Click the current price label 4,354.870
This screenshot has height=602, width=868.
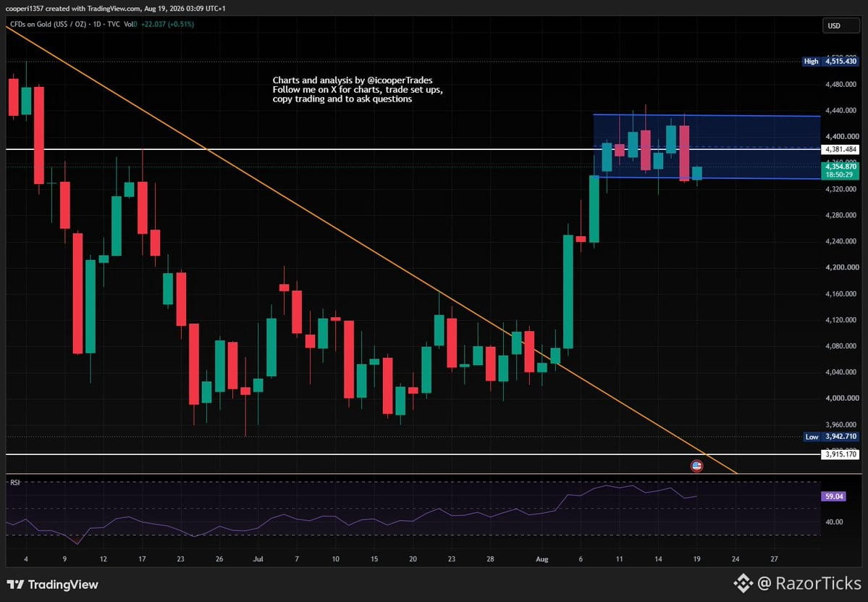840,166
